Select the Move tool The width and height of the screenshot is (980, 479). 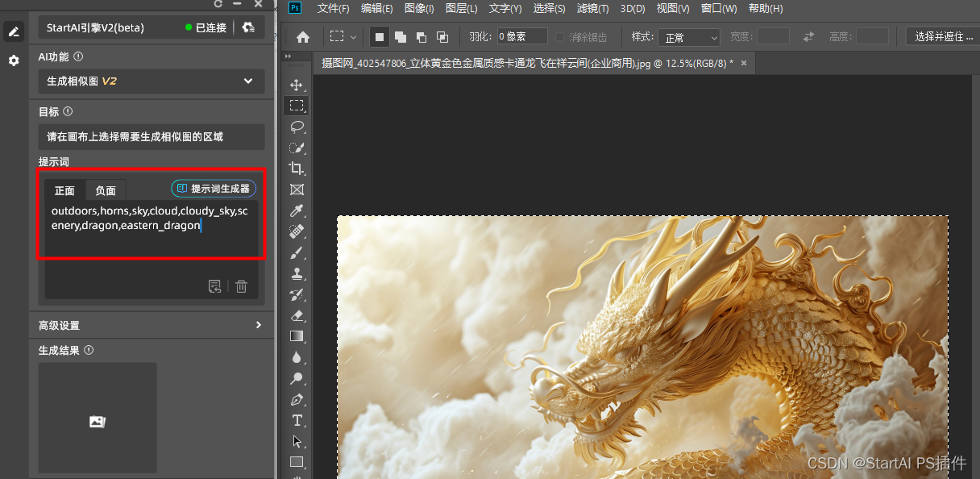[x=297, y=85]
